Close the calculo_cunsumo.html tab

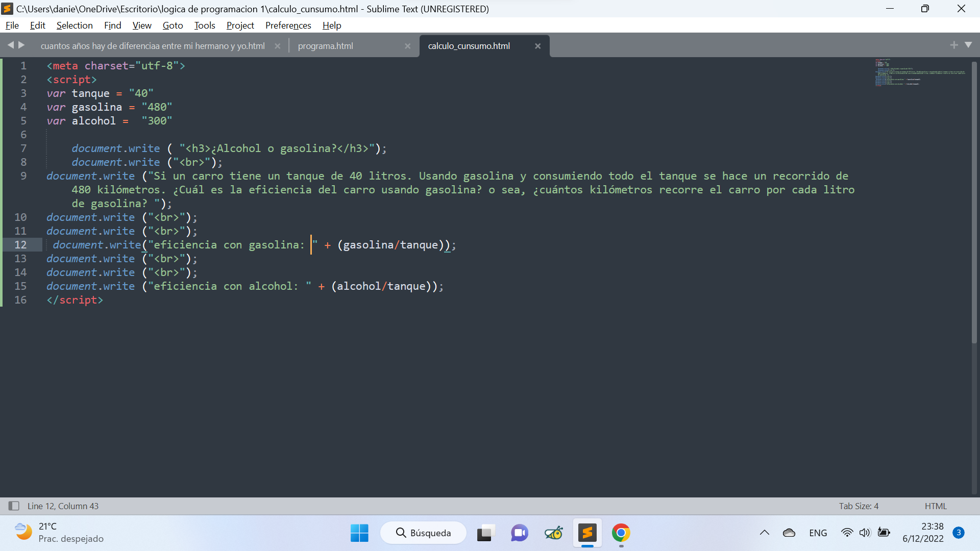[x=537, y=46]
